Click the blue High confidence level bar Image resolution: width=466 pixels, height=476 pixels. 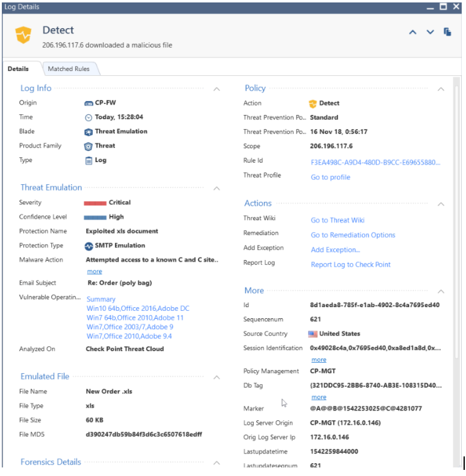point(95,217)
